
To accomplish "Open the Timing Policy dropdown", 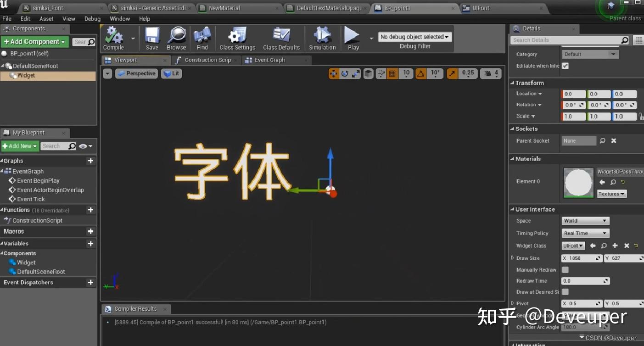I will 585,233.
